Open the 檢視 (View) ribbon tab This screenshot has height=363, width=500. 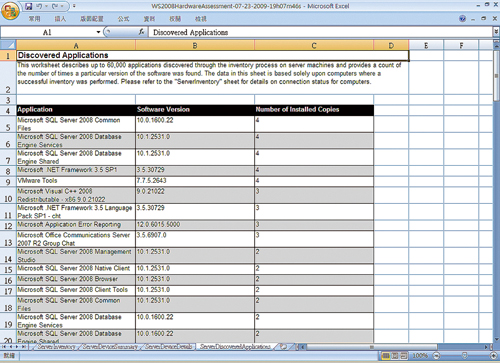tap(201, 19)
